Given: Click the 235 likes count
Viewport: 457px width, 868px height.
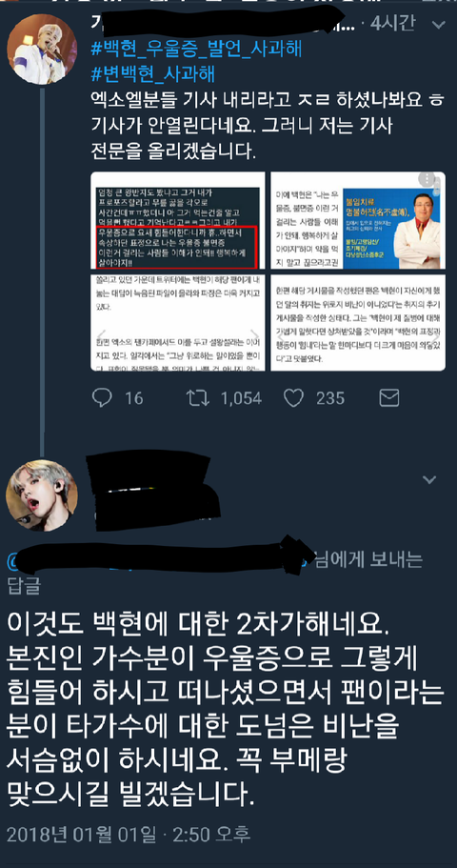Looking at the screenshot, I should point(330,397).
